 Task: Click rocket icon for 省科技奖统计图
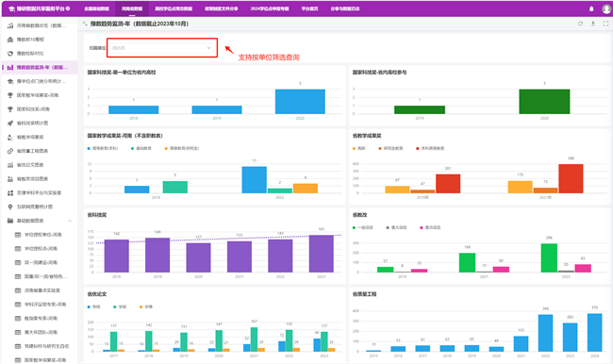10,124
